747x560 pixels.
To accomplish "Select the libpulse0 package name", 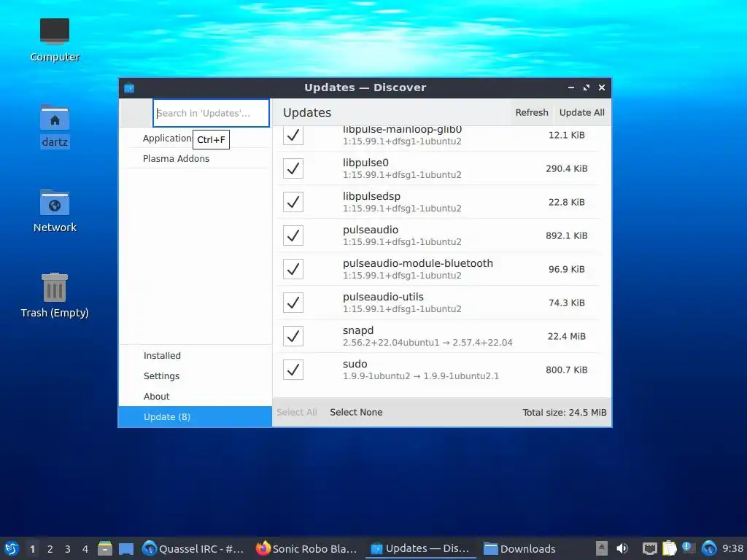I will pos(365,163).
